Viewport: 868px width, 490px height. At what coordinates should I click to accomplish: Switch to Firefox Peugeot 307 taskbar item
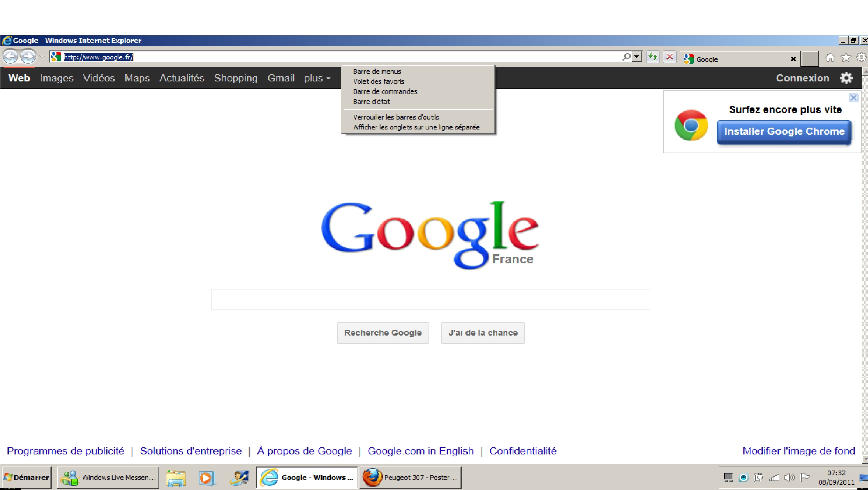coord(410,477)
